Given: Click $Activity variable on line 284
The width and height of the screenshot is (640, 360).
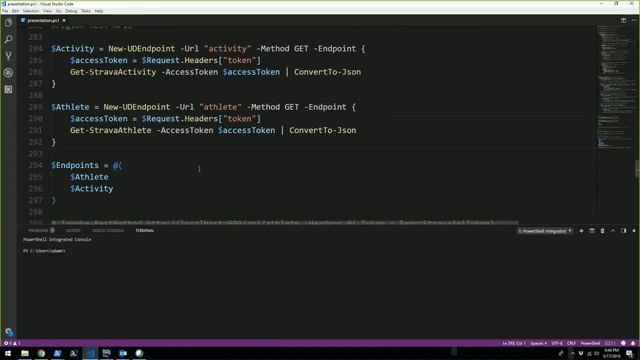Looking at the screenshot, I should click(73, 49).
